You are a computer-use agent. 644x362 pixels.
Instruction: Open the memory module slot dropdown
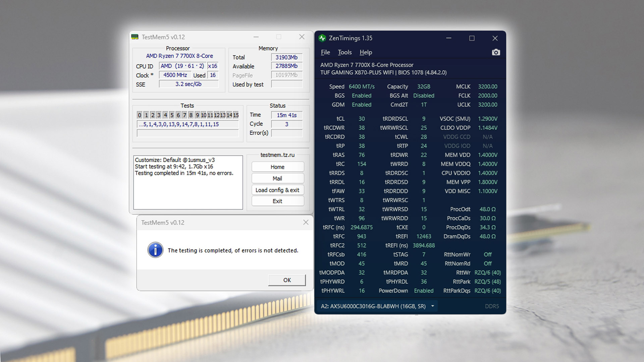433,306
